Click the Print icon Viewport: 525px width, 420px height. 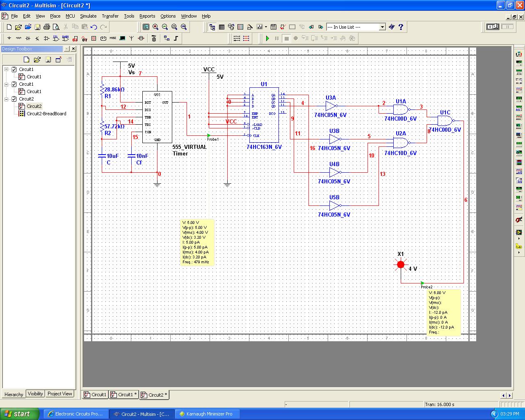(47, 27)
